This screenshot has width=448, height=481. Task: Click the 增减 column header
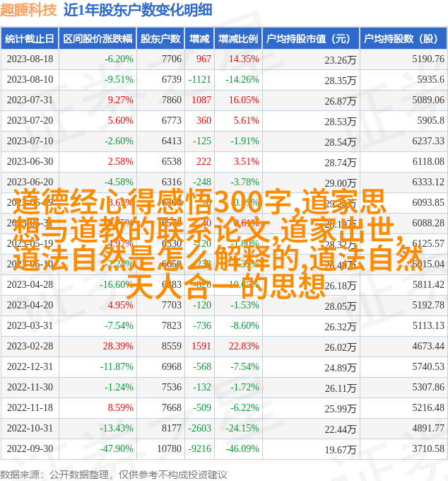199,39
